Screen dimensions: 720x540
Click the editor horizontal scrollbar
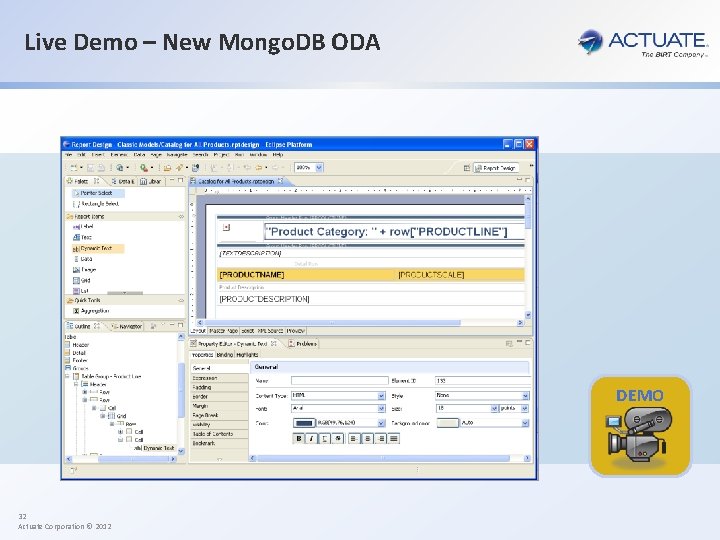coord(360,323)
